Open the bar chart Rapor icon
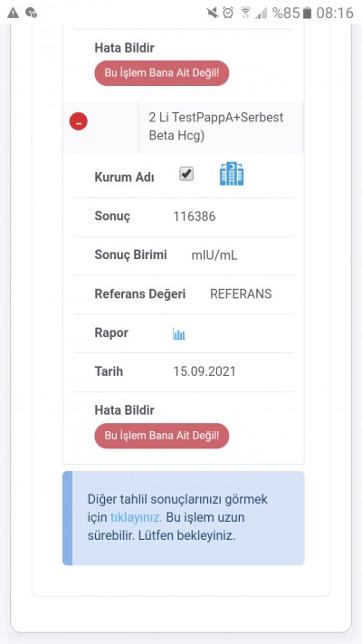 (179, 334)
